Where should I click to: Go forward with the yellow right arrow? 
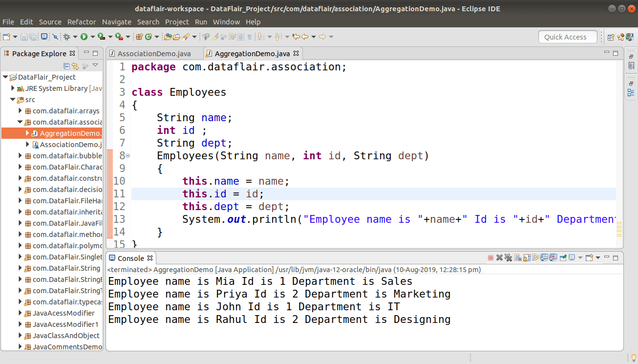coord(322,37)
